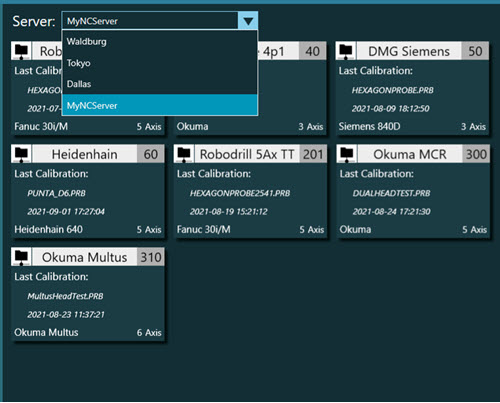The height and width of the screenshot is (403, 500).
Task: Choose Waldburg from the server list
Action: coord(160,42)
